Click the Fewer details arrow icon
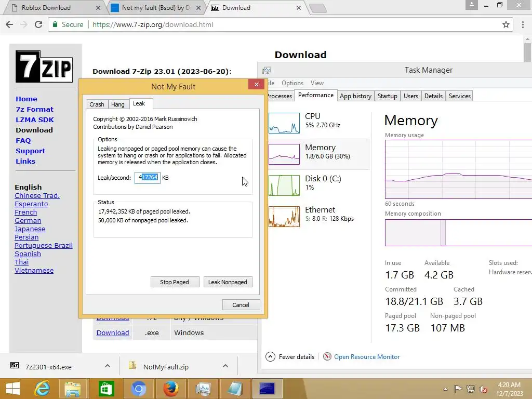Image resolution: width=532 pixels, height=399 pixels. pos(270,356)
